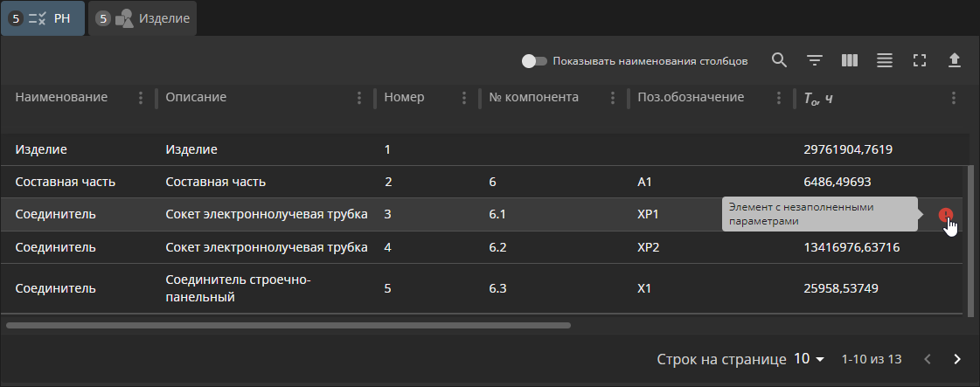Sort by Номер column header
Screen dimensions: 980x387
405,97
